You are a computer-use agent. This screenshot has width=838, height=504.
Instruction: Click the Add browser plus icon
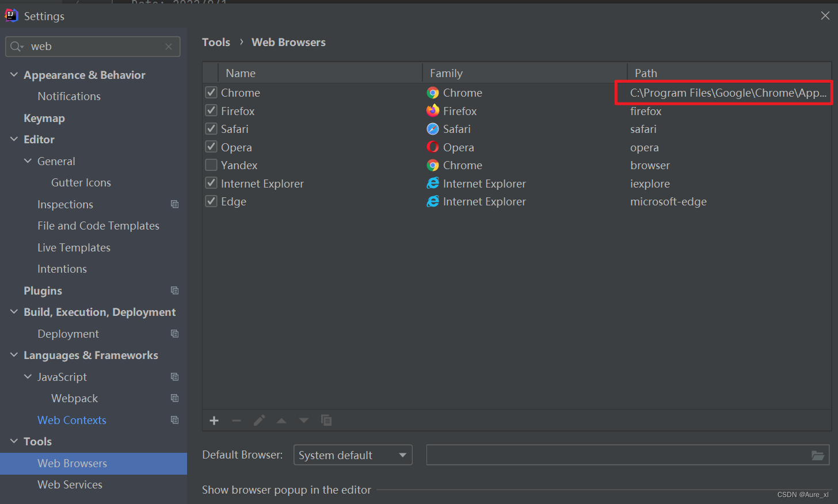[214, 421]
